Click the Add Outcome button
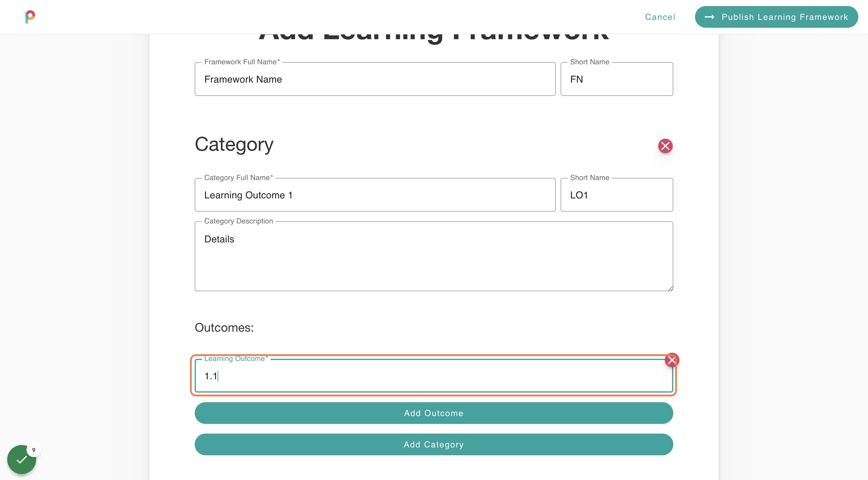 434,413
